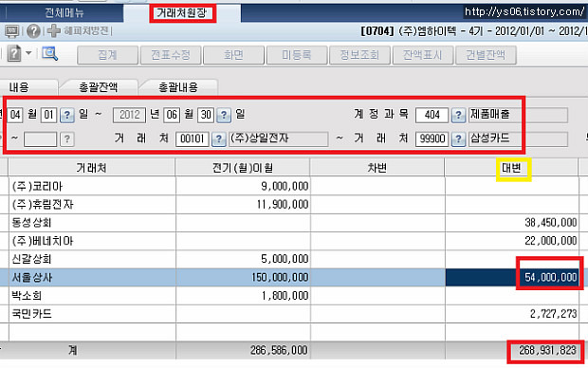
Task: Click the magnifier search icon
Action: click(x=49, y=54)
